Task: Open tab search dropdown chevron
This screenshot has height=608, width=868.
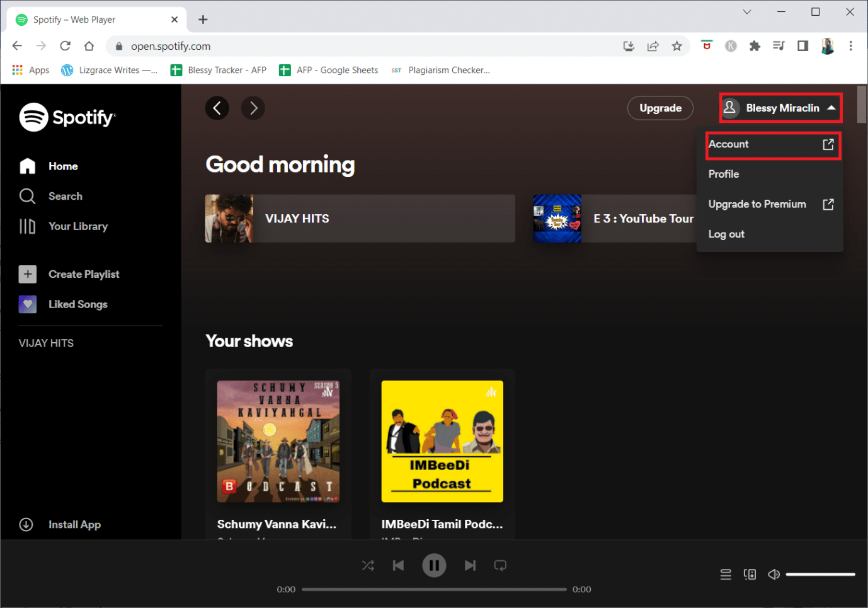Action: point(747,12)
